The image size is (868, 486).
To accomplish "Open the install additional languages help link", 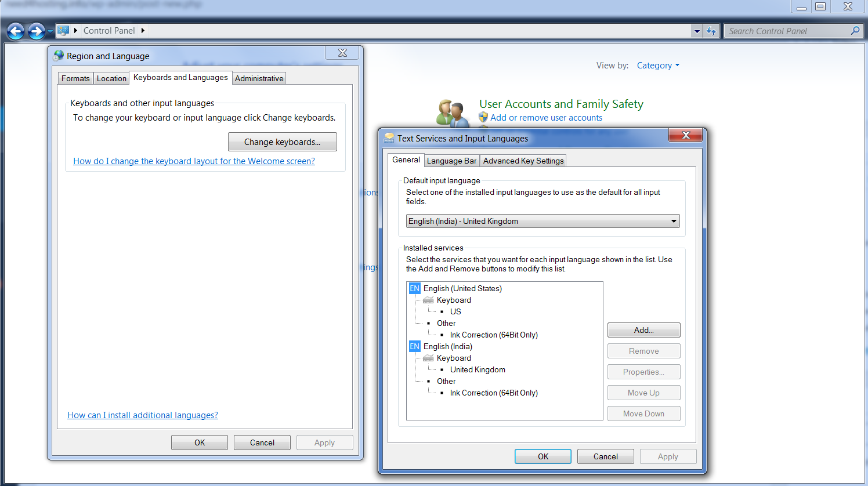I will (x=143, y=415).
